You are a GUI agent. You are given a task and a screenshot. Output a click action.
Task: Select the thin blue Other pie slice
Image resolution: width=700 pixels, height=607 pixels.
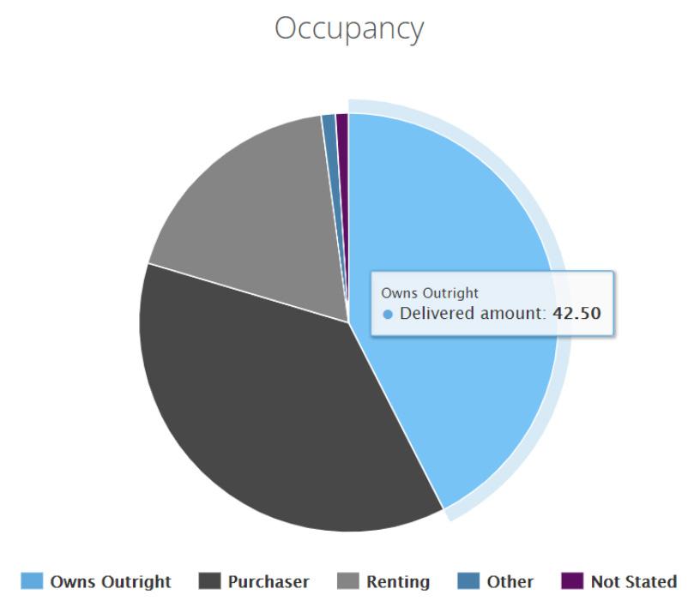pyautogui.click(x=330, y=134)
